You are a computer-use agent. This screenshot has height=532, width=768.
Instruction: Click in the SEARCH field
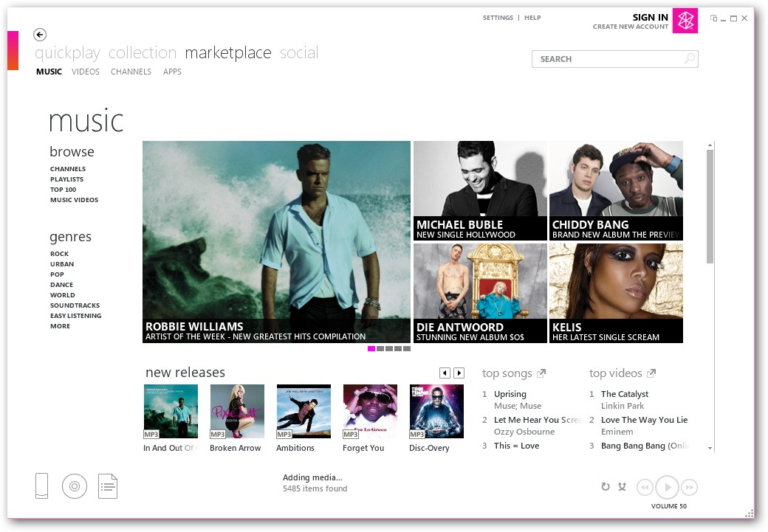(x=614, y=59)
